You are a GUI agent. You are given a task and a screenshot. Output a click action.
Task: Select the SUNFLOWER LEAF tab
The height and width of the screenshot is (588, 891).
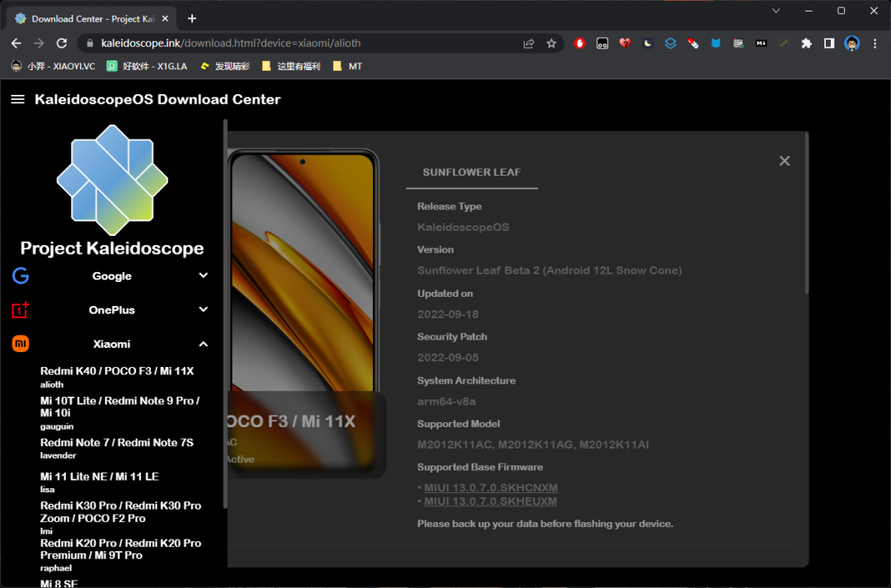472,172
